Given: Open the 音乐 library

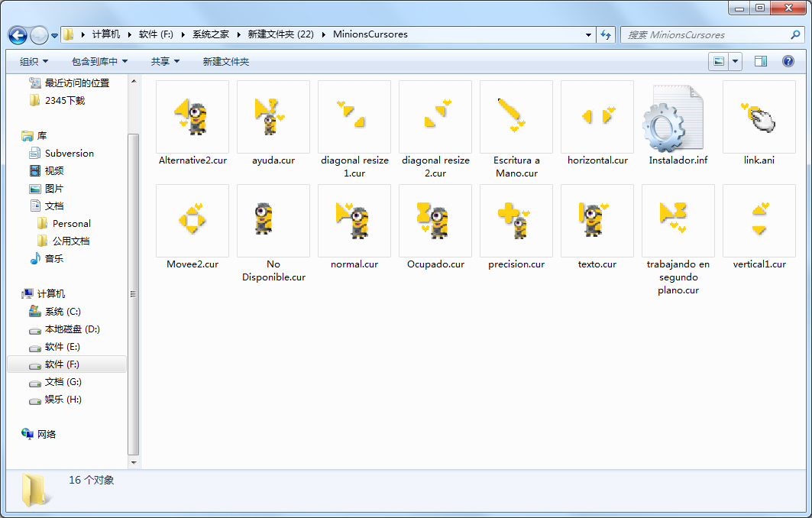Looking at the screenshot, I should tap(47, 258).
